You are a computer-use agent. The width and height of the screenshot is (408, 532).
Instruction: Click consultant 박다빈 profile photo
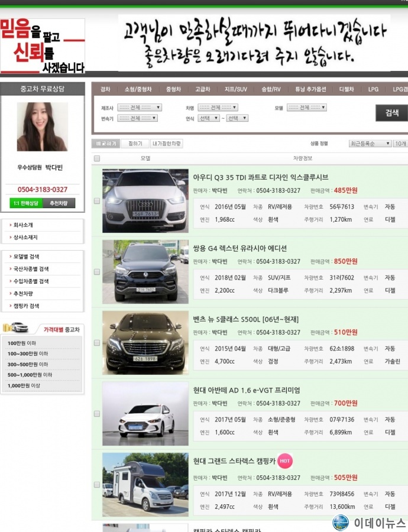[x=42, y=127]
